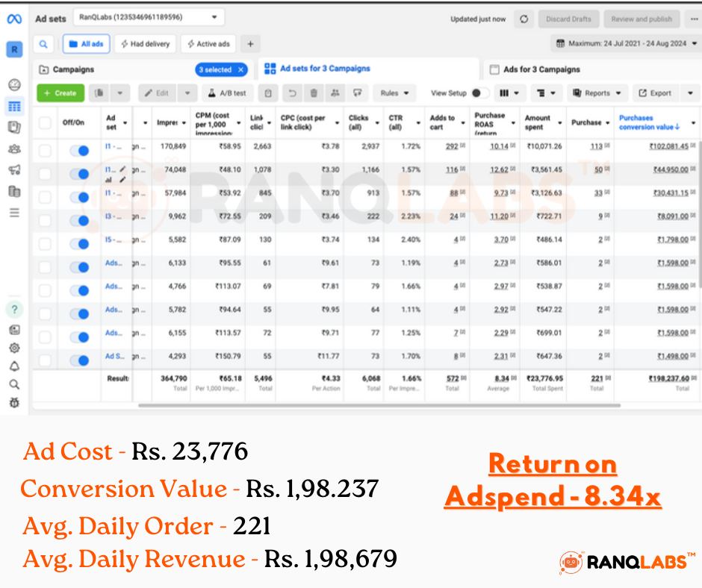Expand the date range dropdown
Image resolution: width=702 pixels, height=588 pixels.
626,44
